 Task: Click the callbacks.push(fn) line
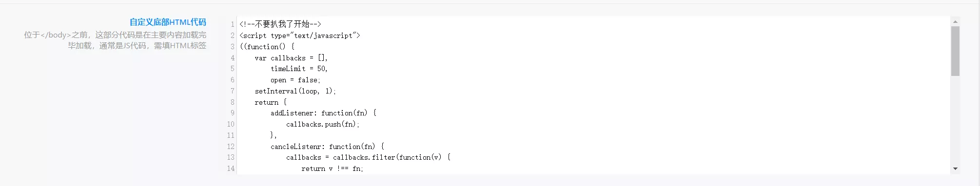coord(323,124)
